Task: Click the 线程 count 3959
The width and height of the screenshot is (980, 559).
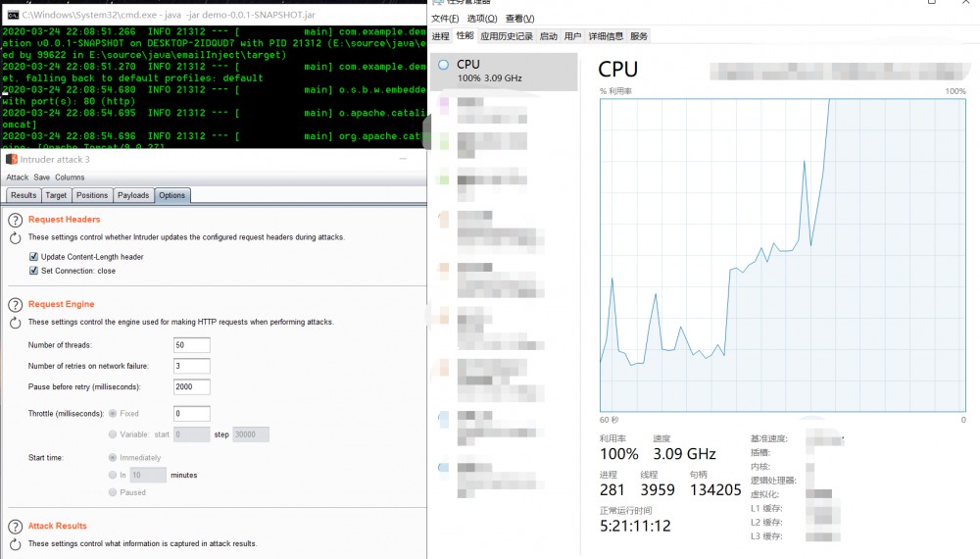Action: click(x=658, y=490)
